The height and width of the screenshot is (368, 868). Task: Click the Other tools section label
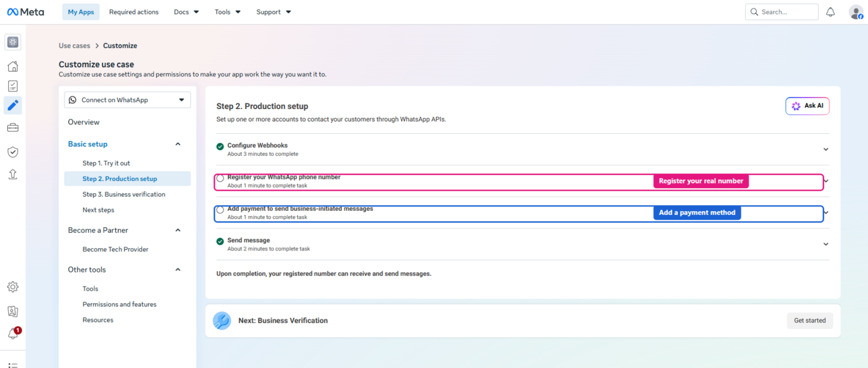87,270
